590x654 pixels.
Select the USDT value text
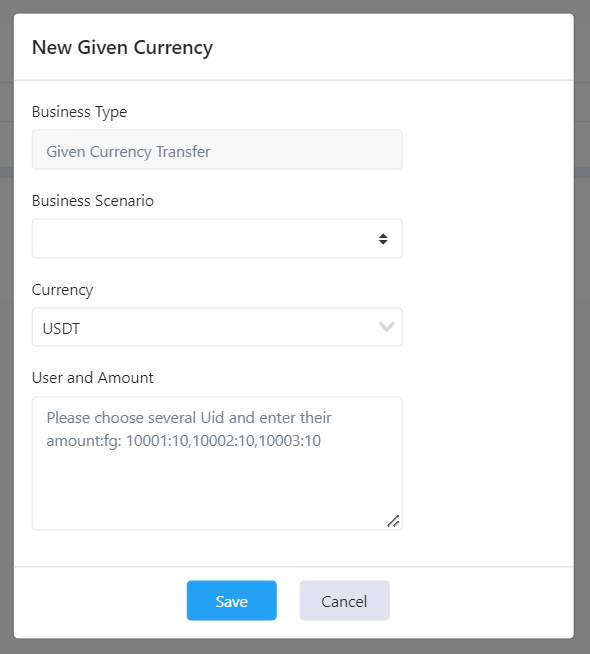coord(61,329)
